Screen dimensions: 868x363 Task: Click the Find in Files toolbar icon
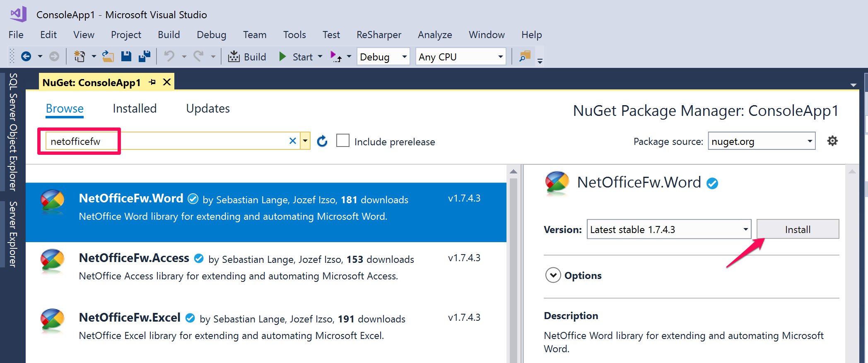pos(525,56)
